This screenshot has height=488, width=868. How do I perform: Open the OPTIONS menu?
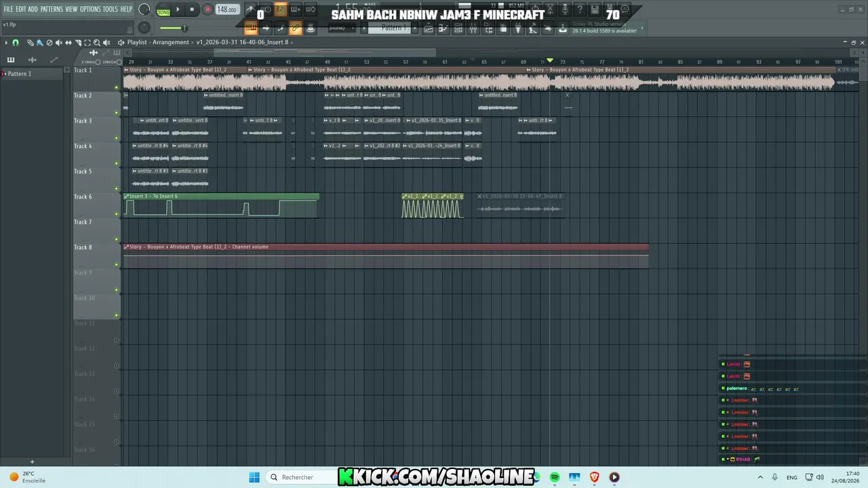(90, 9)
